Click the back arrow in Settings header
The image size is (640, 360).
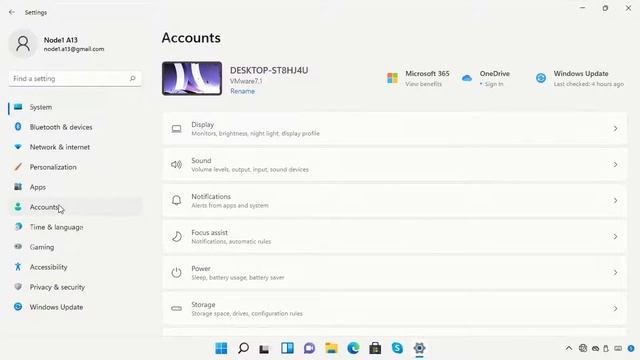click(12, 12)
